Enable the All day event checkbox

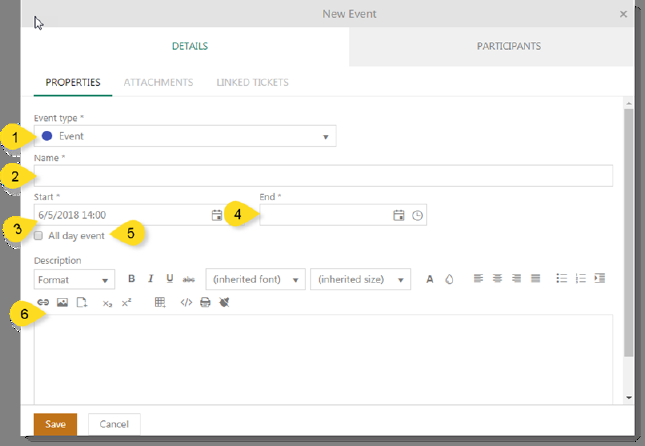click(39, 236)
